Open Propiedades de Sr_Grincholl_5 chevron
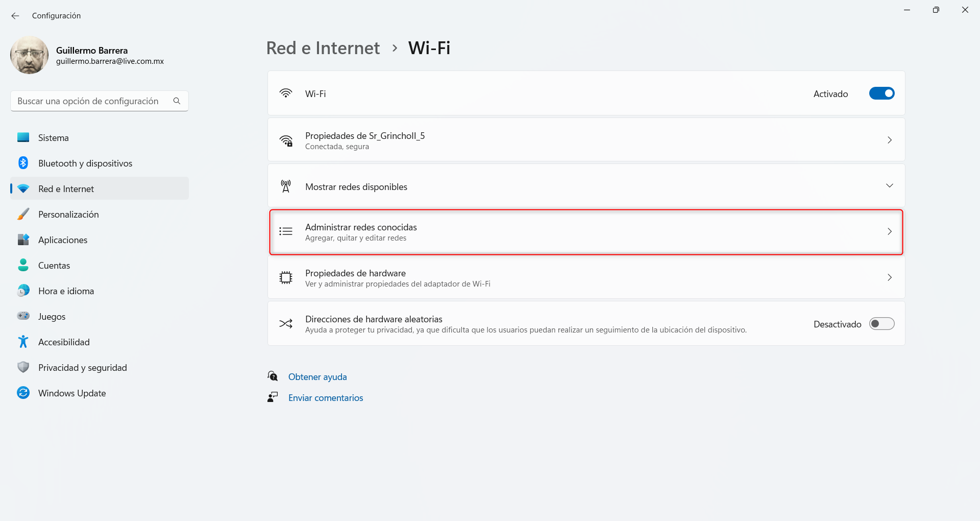 [x=889, y=140]
